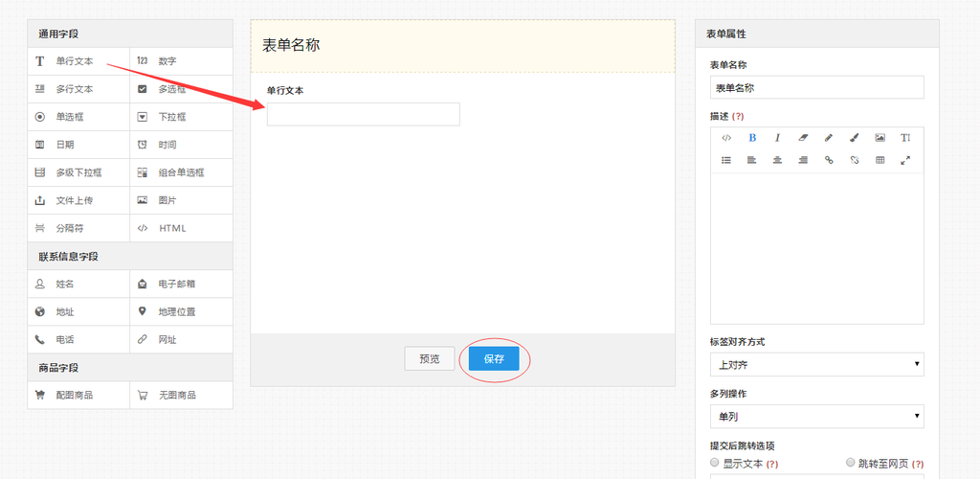Insert an image via editor toolbar
This screenshot has width=980, height=479.
point(880,138)
